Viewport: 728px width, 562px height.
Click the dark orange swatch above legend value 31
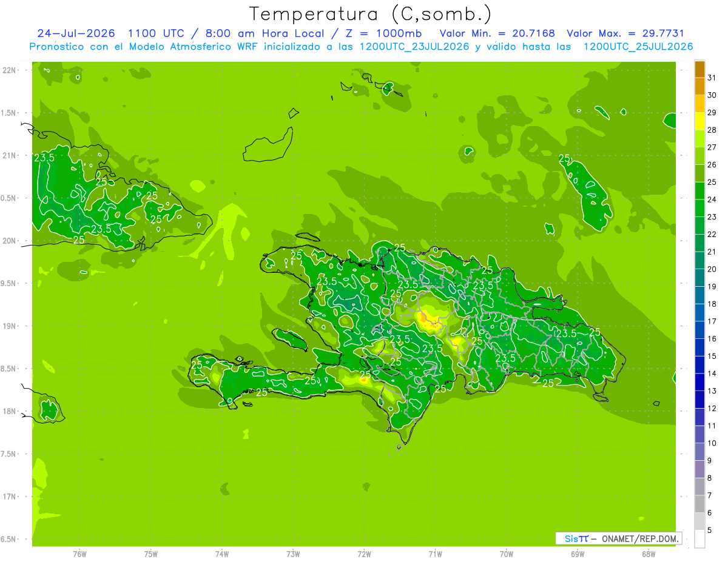(699, 70)
